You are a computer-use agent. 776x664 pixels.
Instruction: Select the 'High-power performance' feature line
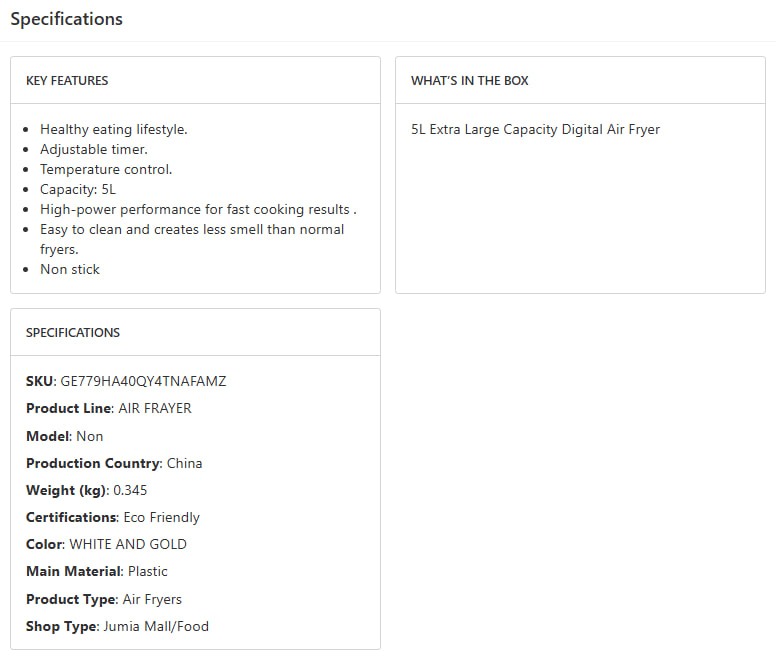point(198,209)
